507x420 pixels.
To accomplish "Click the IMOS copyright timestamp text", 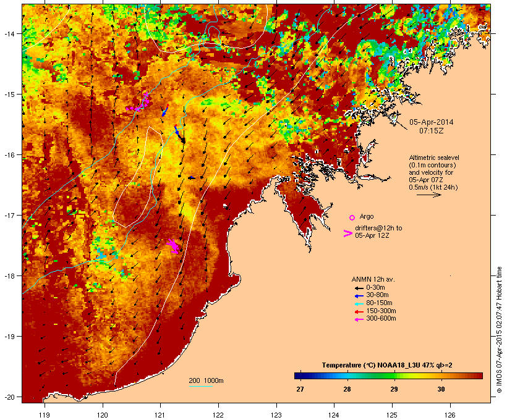I will pyautogui.click(x=500, y=330).
